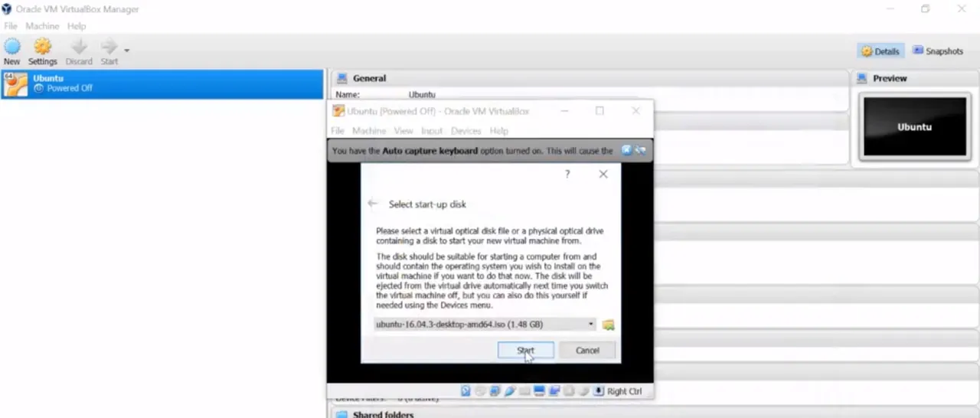
Task: Click the Preview panel header
Action: tap(913, 78)
